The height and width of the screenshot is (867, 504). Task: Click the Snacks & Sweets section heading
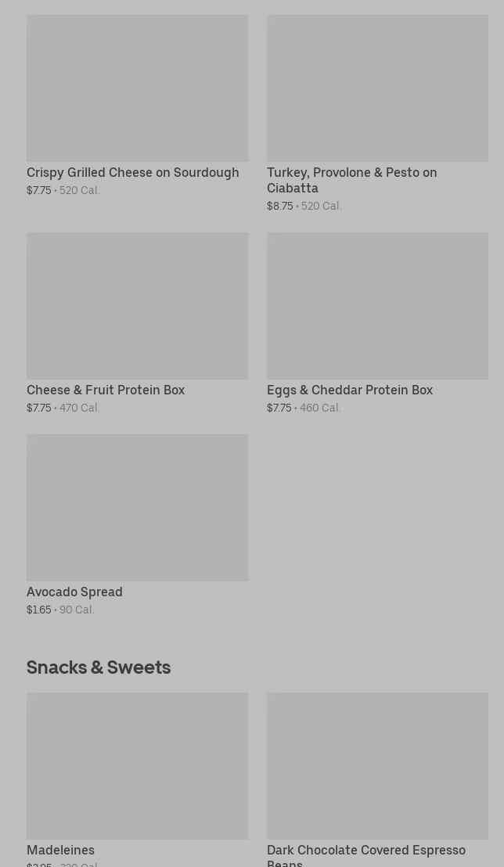tap(99, 667)
